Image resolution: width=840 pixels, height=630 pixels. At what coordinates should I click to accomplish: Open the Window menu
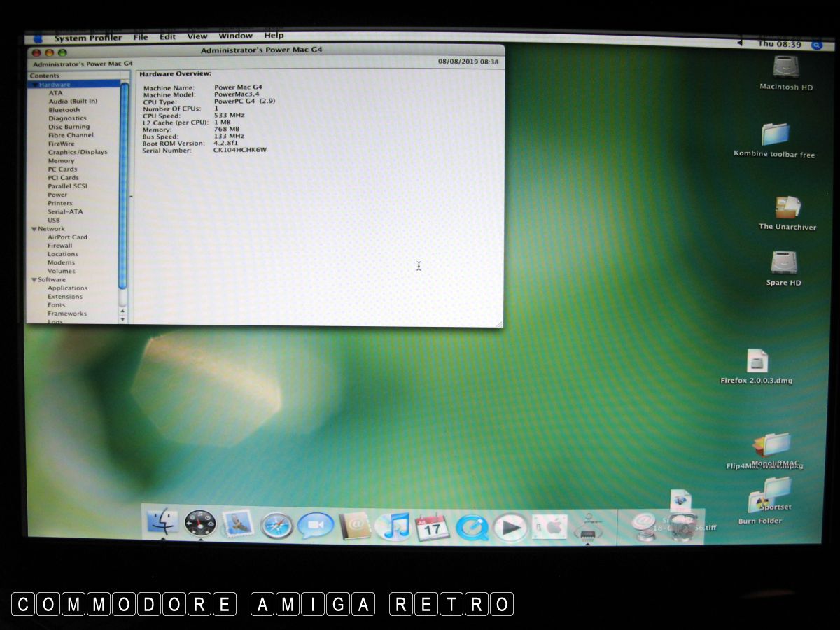tap(235, 36)
